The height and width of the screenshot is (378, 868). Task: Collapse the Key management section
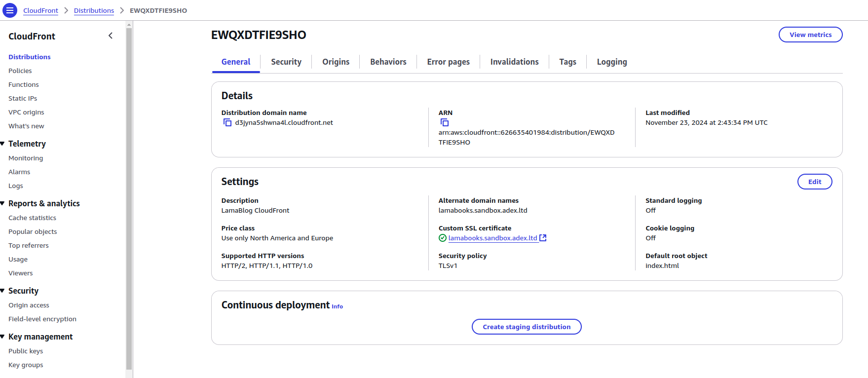click(x=2, y=337)
